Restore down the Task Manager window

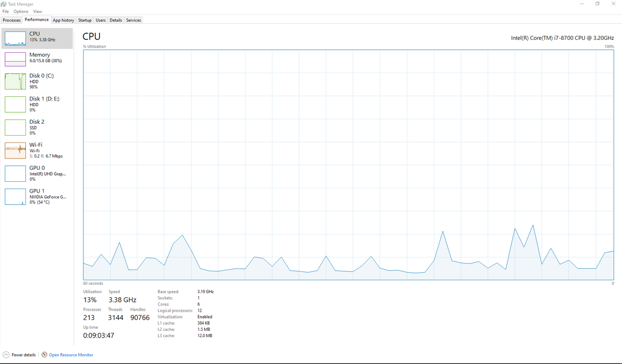coord(598,4)
